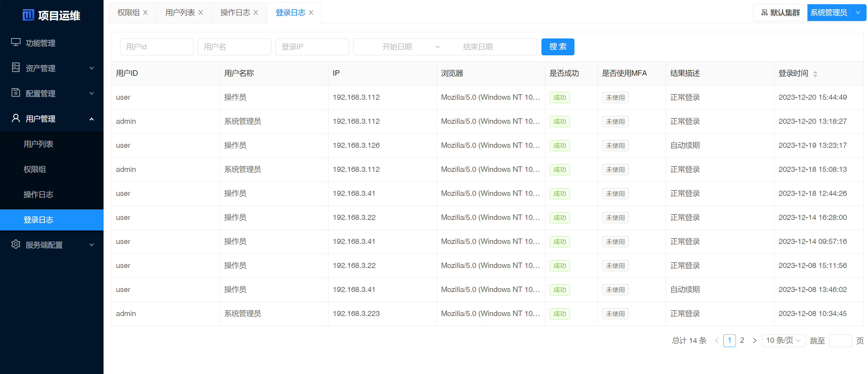This screenshot has height=374, width=868.
Task: Open the 系统管理员 dropdown arrow
Action: pos(857,13)
